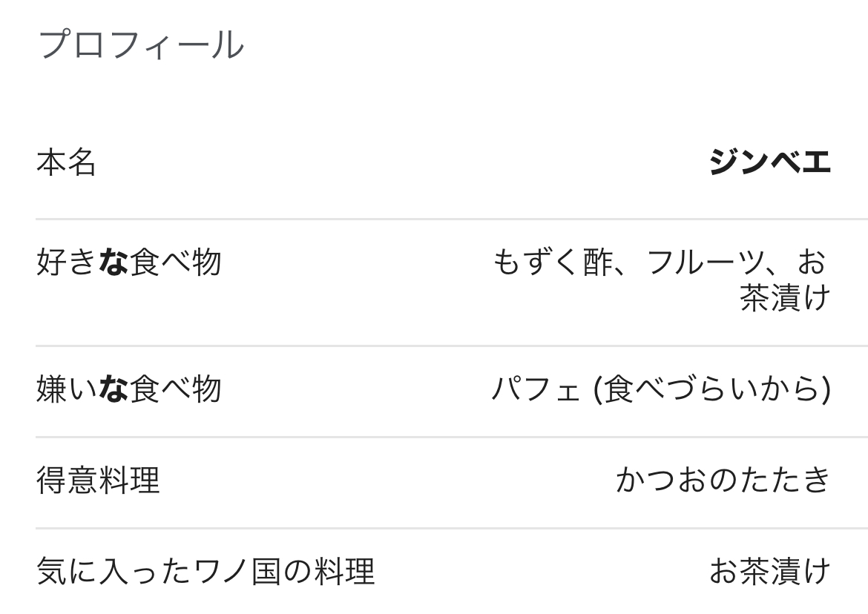Image resolution: width=868 pixels, height=614 pixels.
Task: Click the parenthetical 食べづらいから reason
Action: [x=712, y=389]
